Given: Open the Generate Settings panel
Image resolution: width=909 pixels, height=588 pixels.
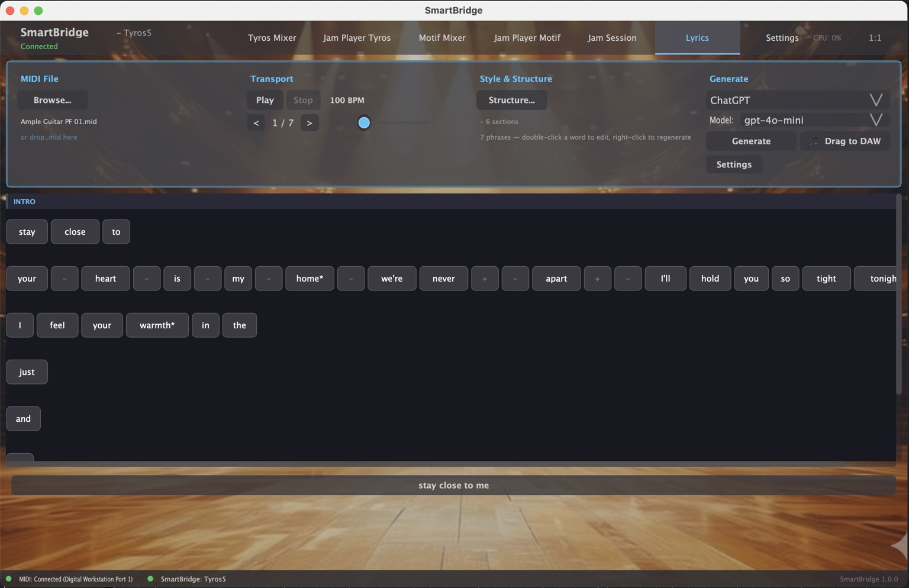Looking at the screenshot, I should pyautogui.click(x=734, y=164).
